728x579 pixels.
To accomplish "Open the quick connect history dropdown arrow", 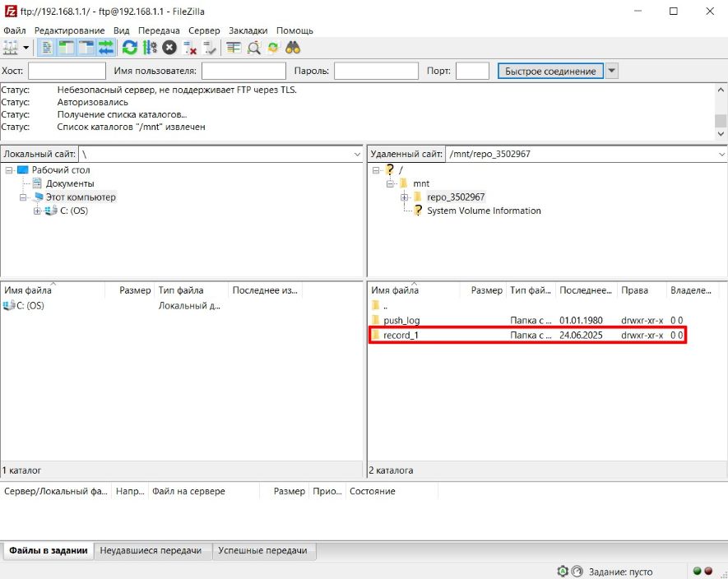I will tap(611, 72).
